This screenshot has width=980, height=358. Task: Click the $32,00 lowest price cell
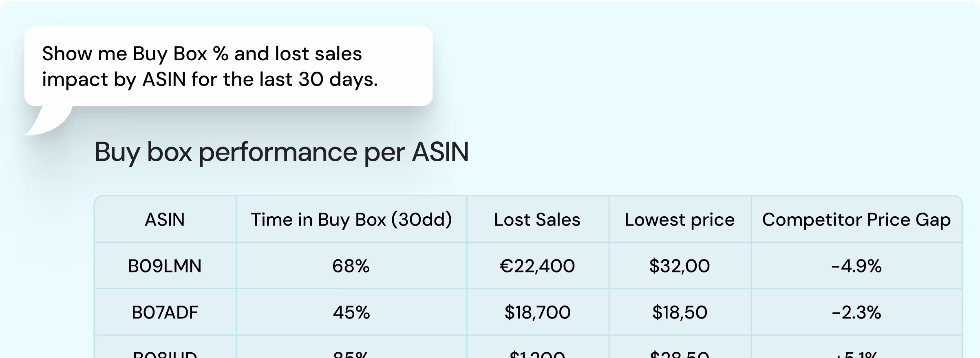point(679,266)
